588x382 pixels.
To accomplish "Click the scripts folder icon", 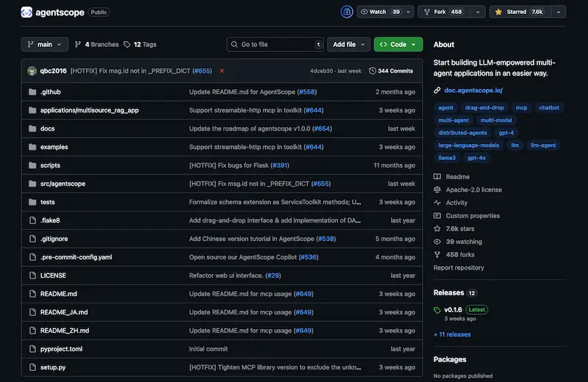I will (x=32, y=165).
